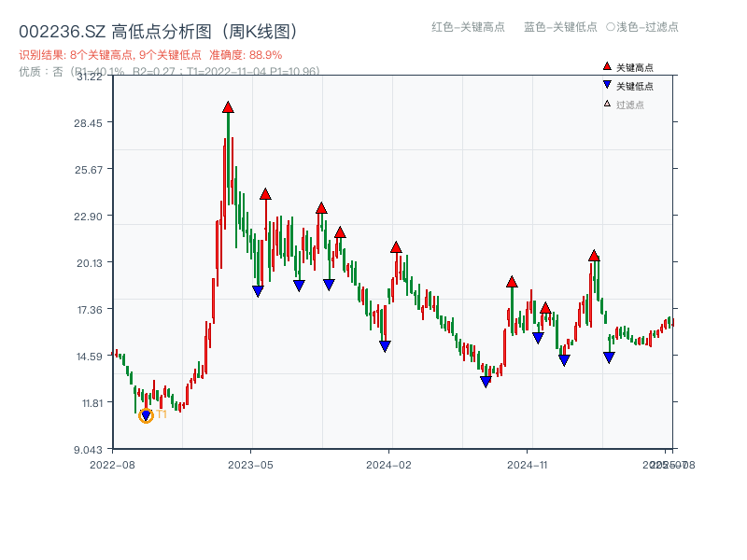The height and width of the screenshot is (560, 747).
Task: Click the red high marker near 2023-05
Action: 264,195
